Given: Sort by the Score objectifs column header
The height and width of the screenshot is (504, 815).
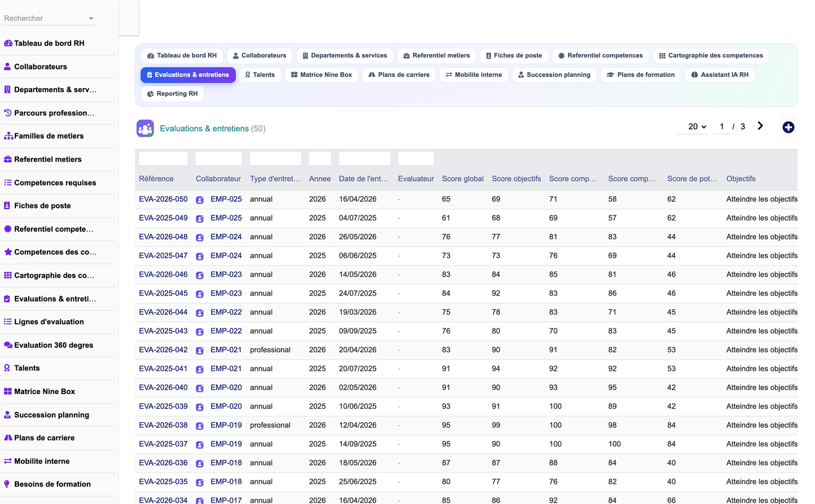Looking at the screenshot, I should (x=516, y=179).
